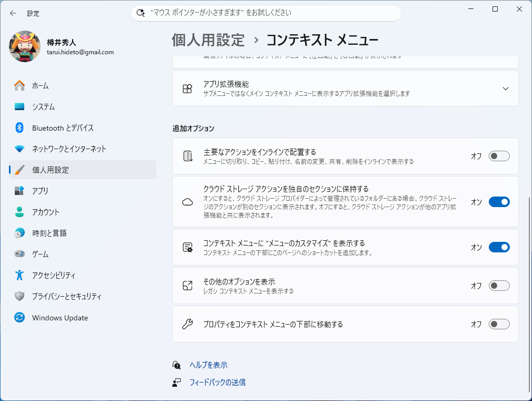This screenshot has height=401, width=532.
Task: Go back with the arrow icon
Action: tap(13, 13)
